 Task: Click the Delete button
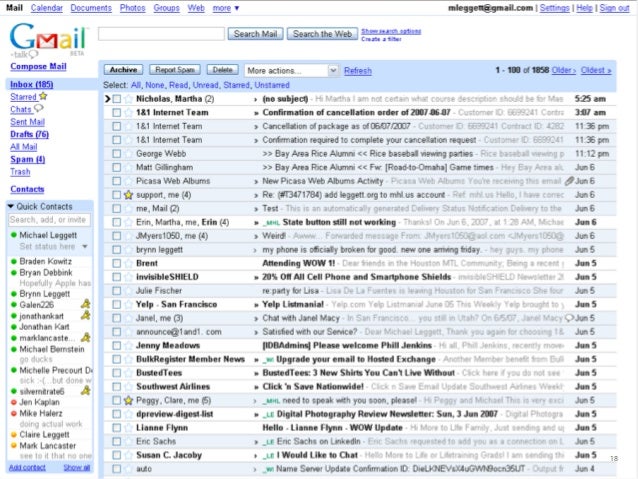click(x=223, y=70)
